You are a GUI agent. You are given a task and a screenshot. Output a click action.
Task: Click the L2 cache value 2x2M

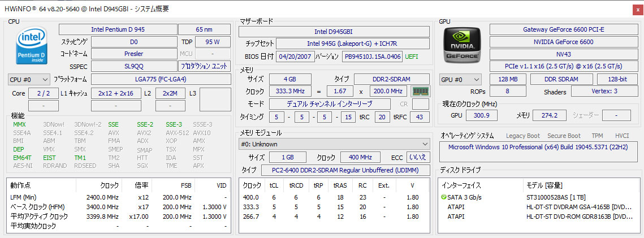(x=170, y=93)
